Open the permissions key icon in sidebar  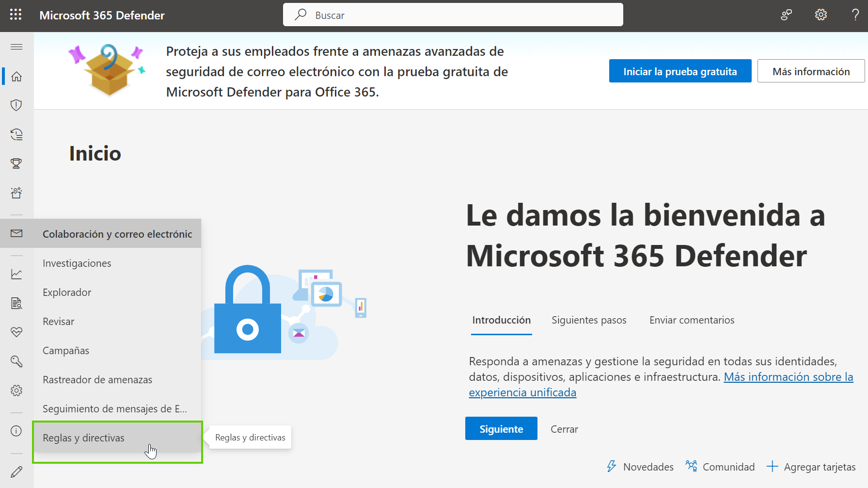16,361
